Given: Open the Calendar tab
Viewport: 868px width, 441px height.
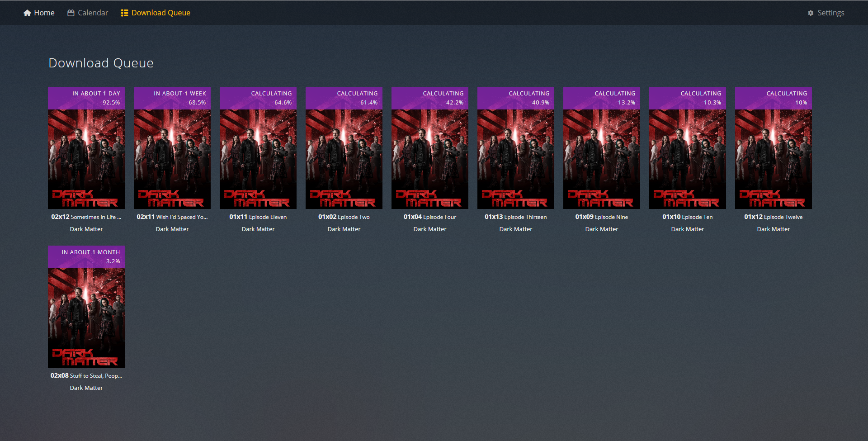Looking at the screenshot, I should [x=93, y=13].
